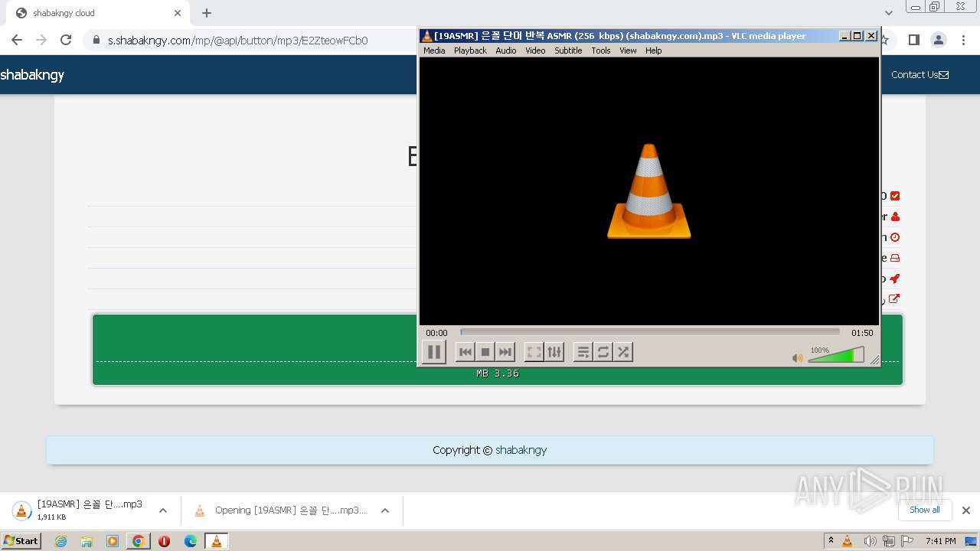Open Chrome tab search dropdown
The width and height of the screenshot is (980, 551).
pyautogui.click(x=889, y=13)
